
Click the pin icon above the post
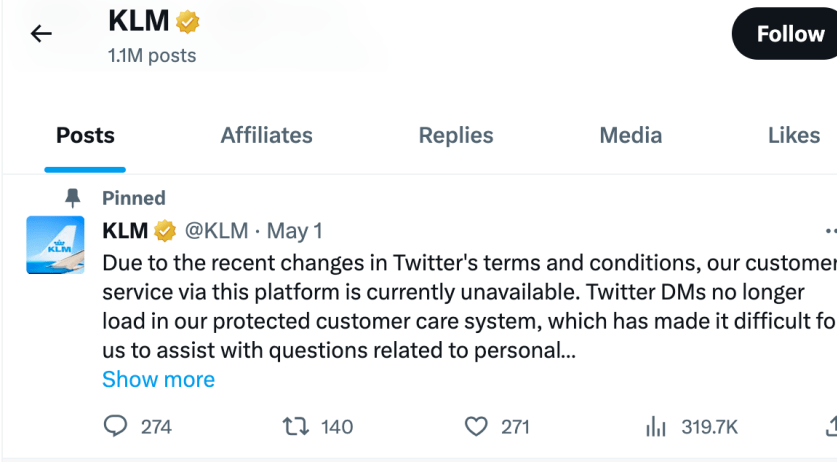73,198
